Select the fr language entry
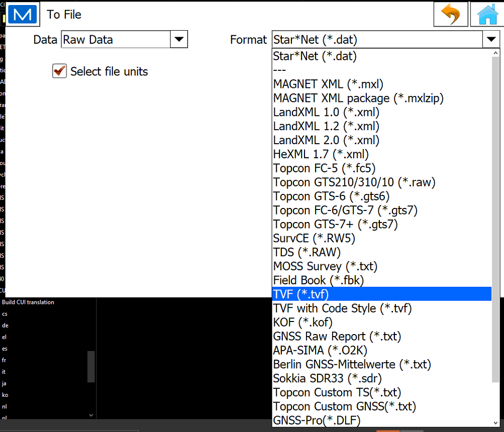The height and width of the screenshot is (432, 504). tap(4, 360)
